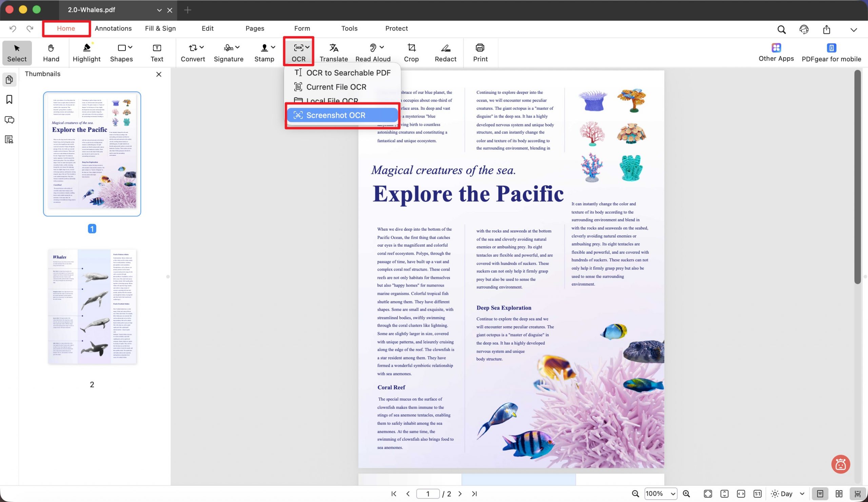868x502 pixels.
Task: Switch to the Pages tab
Action: (x=255, y=28)
